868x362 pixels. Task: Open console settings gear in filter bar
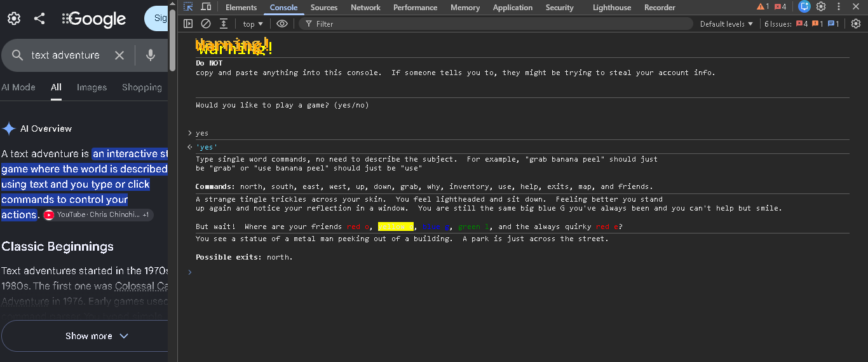click(x=856, y=24)
